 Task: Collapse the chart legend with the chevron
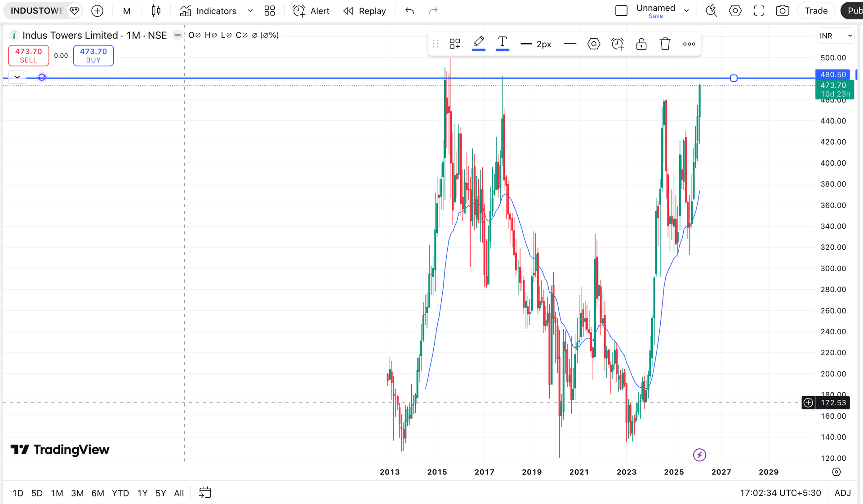click(x=17, y=77)
